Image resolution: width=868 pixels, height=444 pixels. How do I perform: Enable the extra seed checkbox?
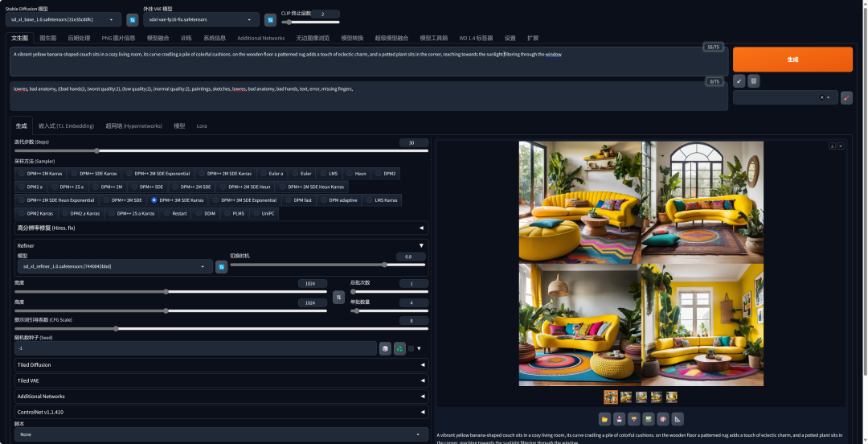tap(411, 348)
